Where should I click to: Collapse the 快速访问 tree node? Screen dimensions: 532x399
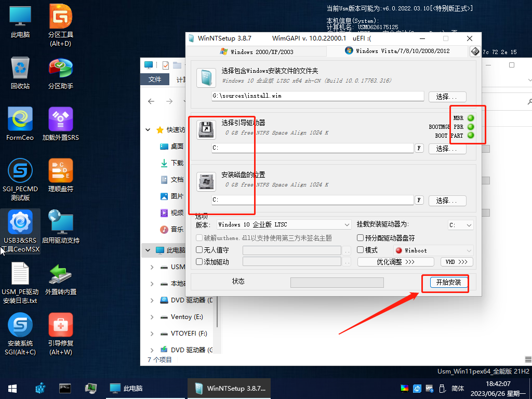148,129
